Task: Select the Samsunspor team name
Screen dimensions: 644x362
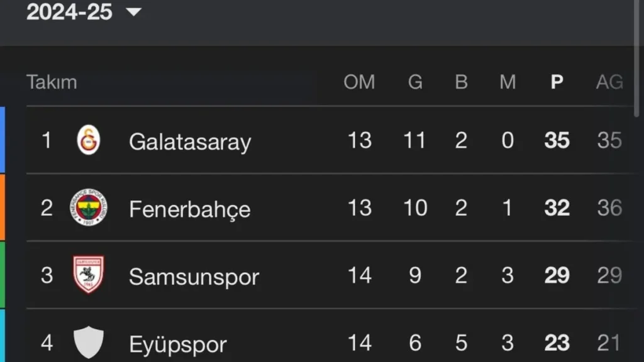Action: (x=194, y=277)
